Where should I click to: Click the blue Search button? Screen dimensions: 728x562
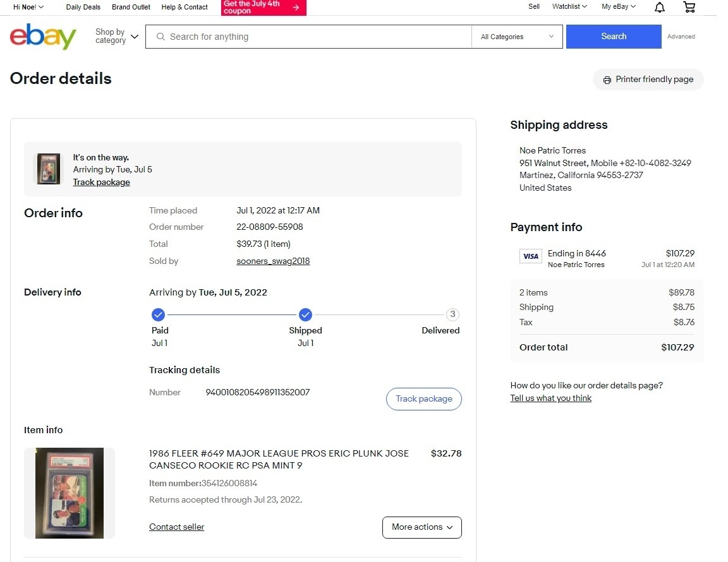[614, 36]
